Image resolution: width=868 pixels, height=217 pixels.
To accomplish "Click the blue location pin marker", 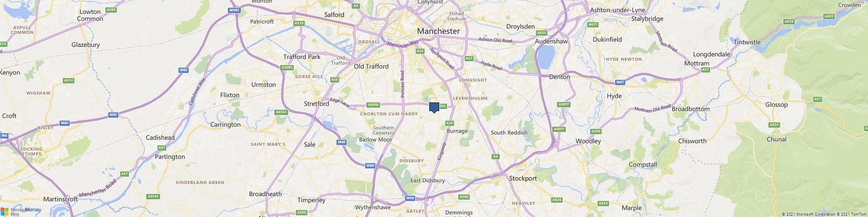I will (434, 108).
